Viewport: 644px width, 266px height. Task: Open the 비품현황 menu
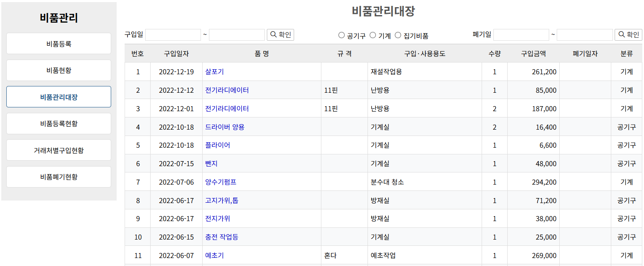tap(59, 70)
